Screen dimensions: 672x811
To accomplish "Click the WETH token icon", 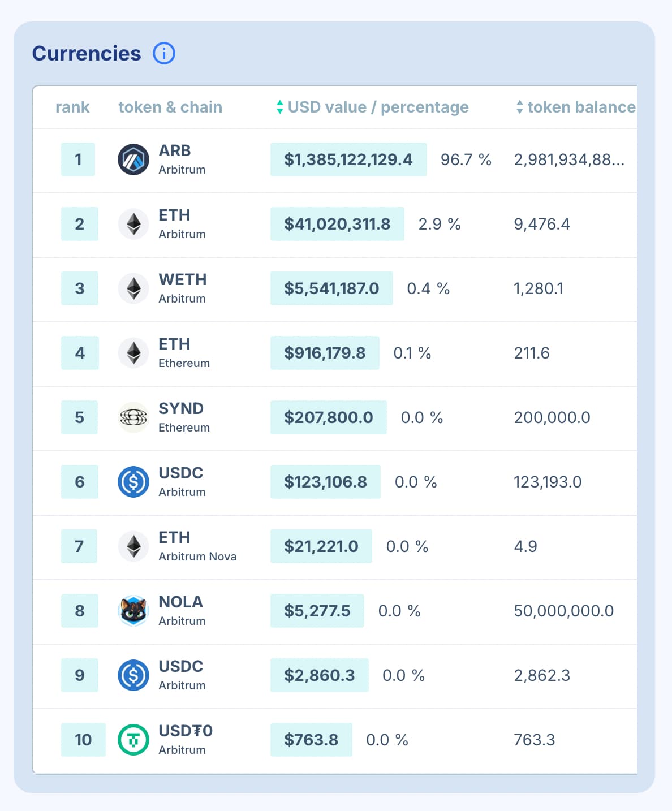I will [x=133, y=288].
